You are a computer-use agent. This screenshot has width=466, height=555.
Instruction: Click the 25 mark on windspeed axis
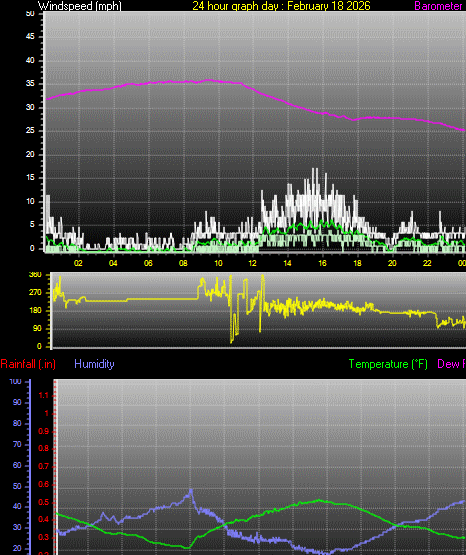(x=30, y=131)
